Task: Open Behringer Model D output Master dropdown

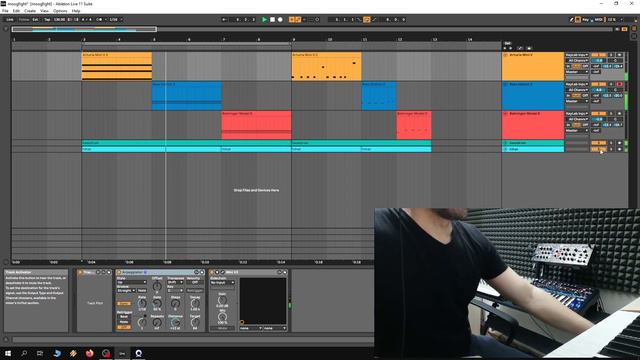Action: (x=577, y=131)
